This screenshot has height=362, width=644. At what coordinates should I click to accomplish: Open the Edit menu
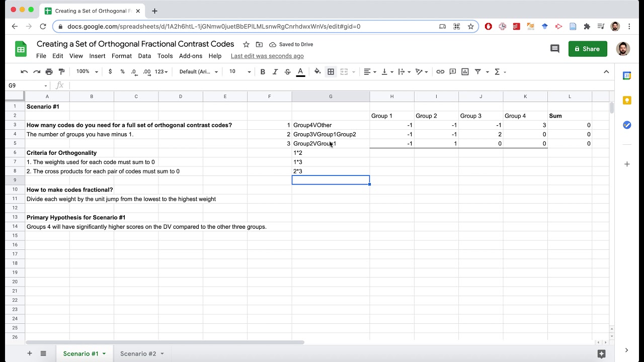(58, 56)
